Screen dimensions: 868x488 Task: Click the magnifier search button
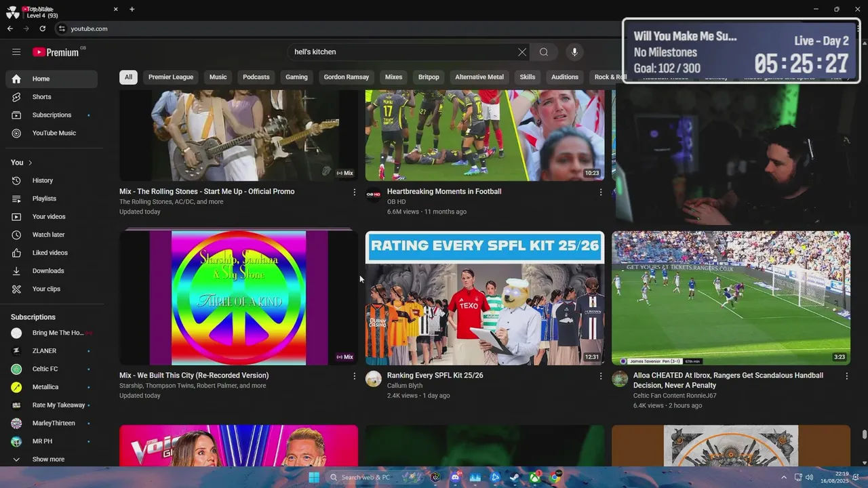point(544,52)
